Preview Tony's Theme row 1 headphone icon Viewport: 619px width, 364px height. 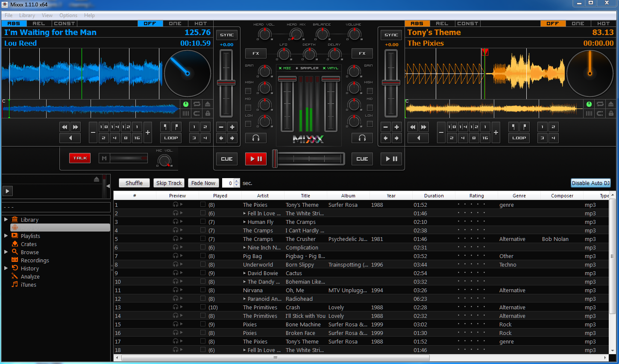(175, 205)
